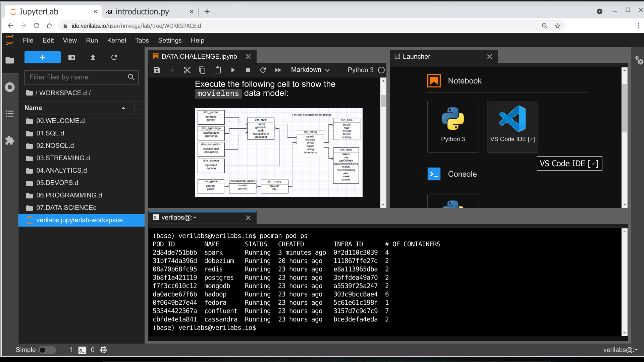Save the notebook with the disk icon

(x=157, y=70)
